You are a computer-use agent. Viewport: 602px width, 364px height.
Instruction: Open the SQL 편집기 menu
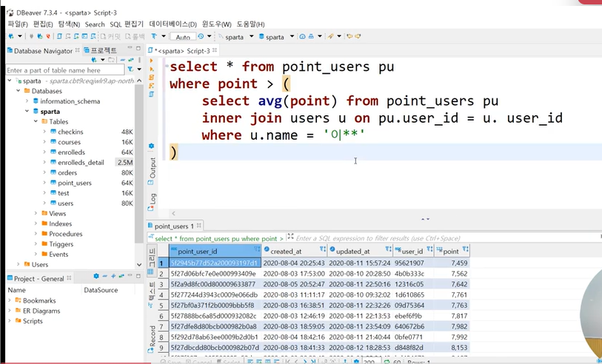127,24
